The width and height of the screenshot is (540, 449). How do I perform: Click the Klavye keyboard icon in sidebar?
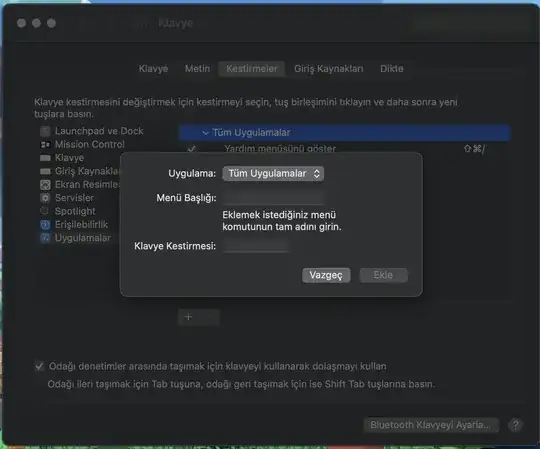coord(45,158)
